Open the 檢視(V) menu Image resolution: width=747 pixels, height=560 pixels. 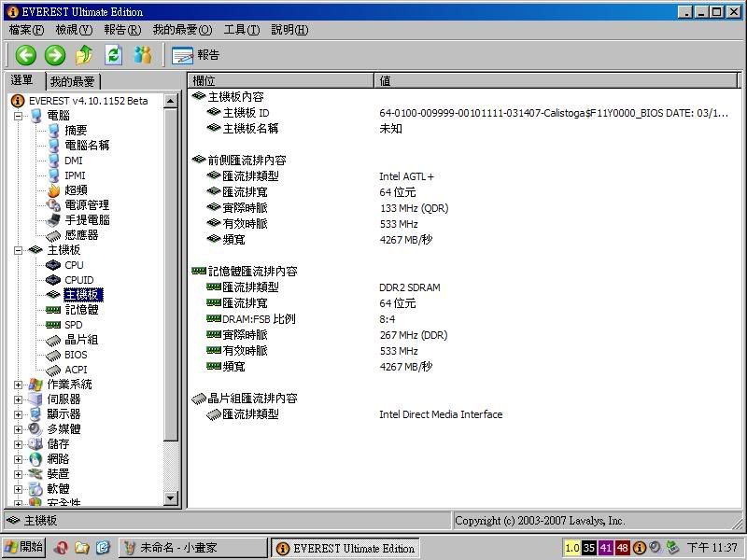click(x=74, y=30)
